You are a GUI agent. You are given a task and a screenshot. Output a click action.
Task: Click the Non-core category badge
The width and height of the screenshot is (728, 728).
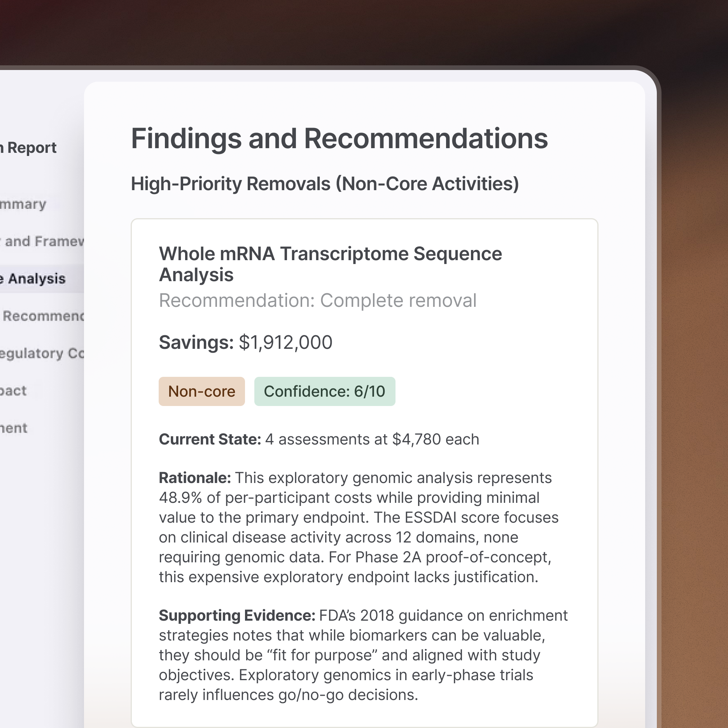click(201, 391)
